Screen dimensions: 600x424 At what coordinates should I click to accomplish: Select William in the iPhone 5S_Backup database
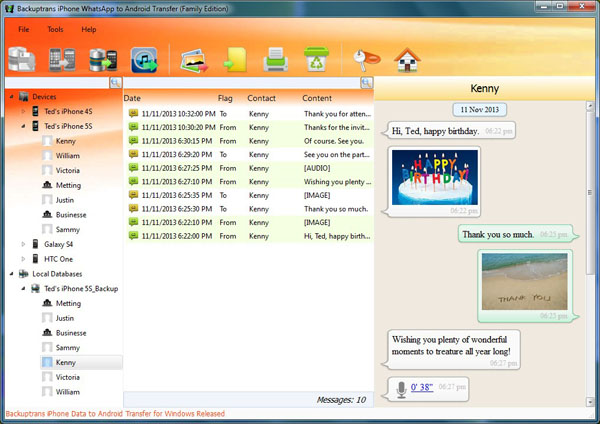pyautogui.click(x=68, y=392)
